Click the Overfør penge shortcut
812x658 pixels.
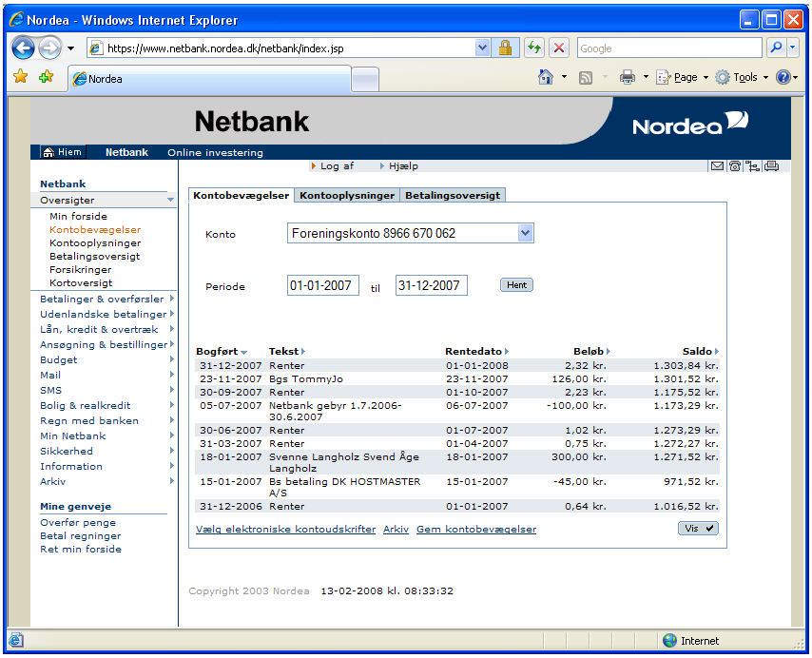click(x=78, y=522)
